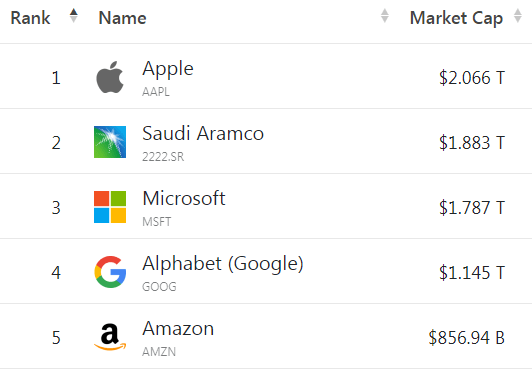Open the Microsoft company link
532x372 pixels.
(184, 198)
